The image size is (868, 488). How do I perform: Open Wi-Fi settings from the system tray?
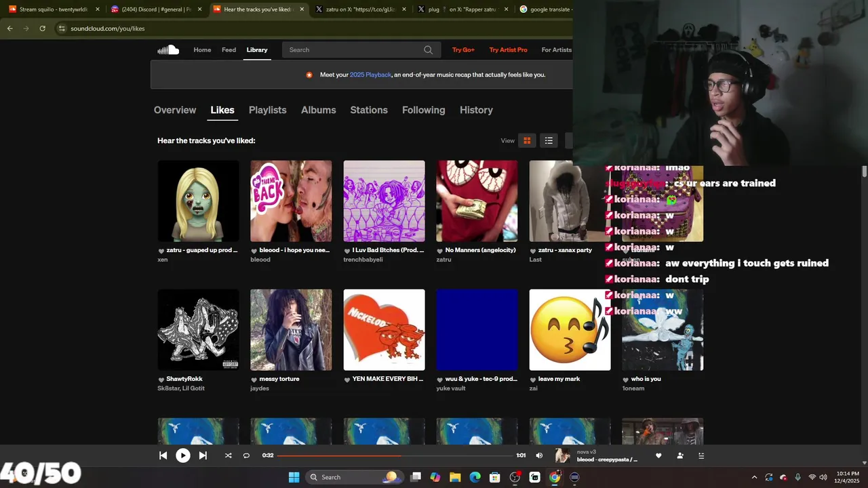(x=812, y=477)
